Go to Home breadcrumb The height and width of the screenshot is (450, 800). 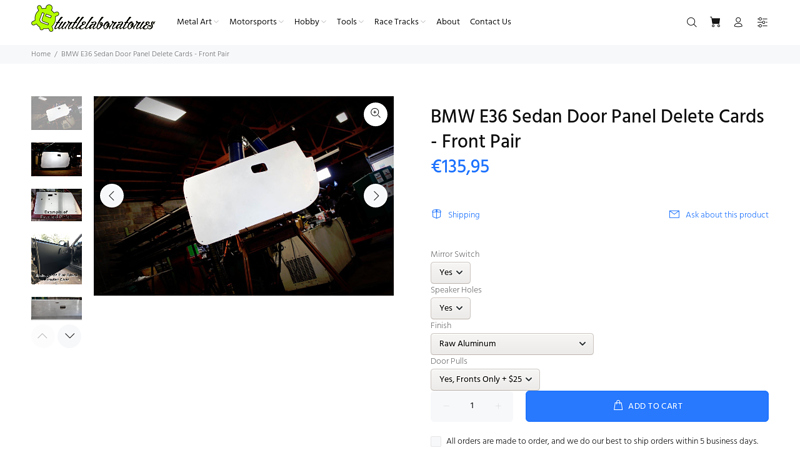(x=41, y=54)
